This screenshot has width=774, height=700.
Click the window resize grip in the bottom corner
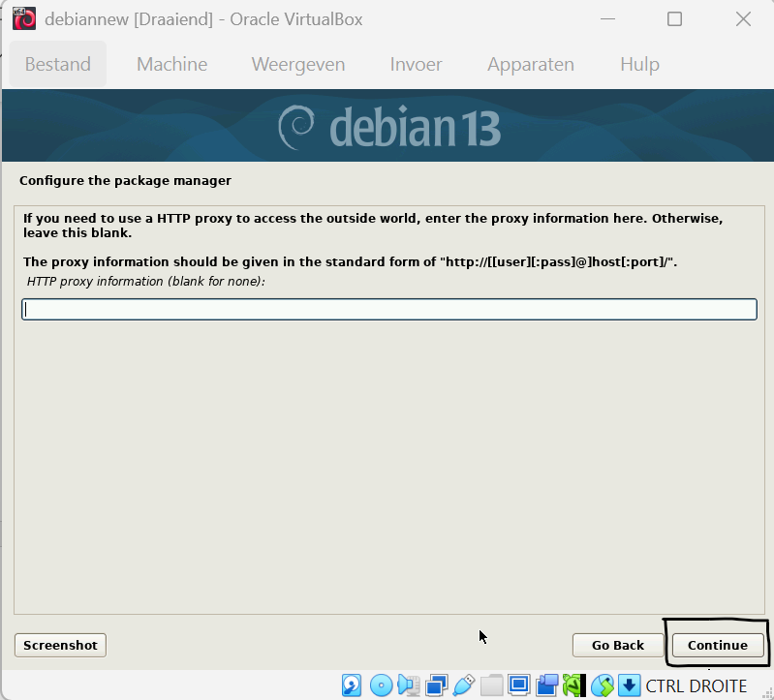coord(766,693)
